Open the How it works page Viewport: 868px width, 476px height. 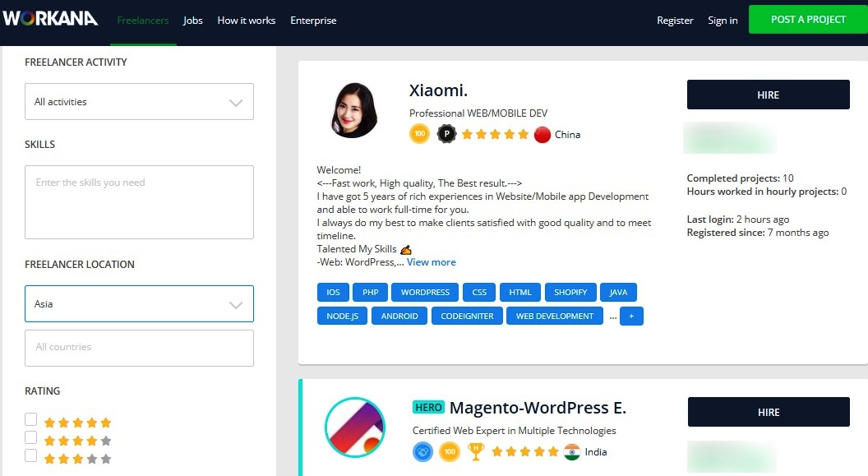click(x=247, y=21)
